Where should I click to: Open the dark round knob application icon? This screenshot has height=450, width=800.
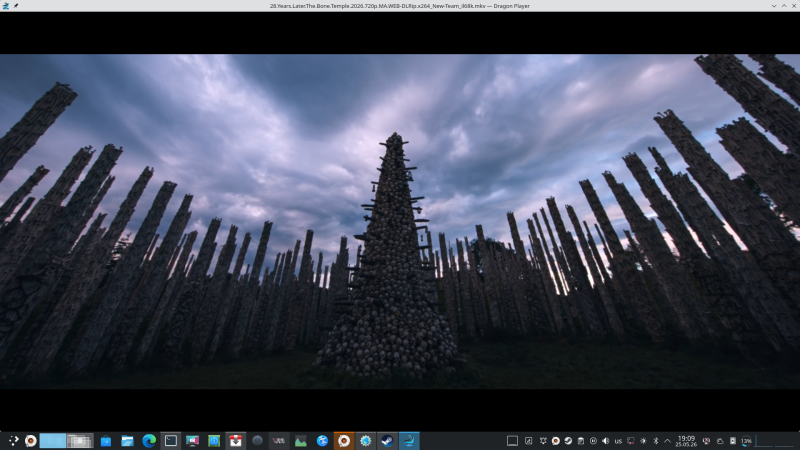(x=257, y=441)
